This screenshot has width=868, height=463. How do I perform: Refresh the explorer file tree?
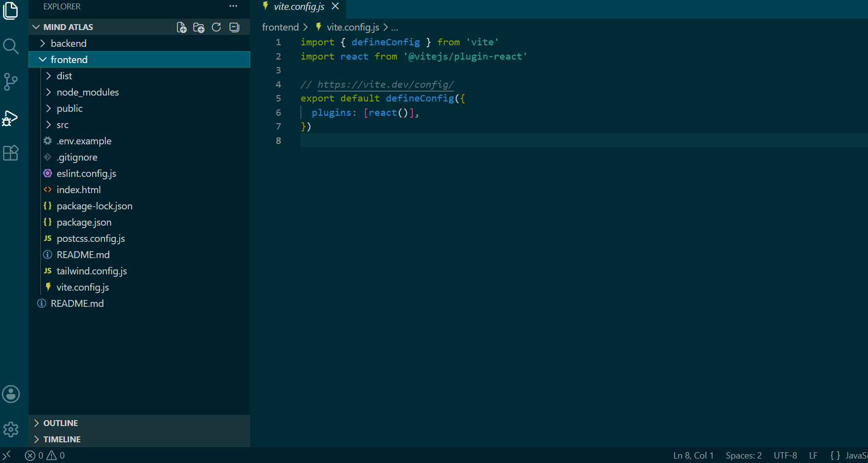(x=216, y=27)
